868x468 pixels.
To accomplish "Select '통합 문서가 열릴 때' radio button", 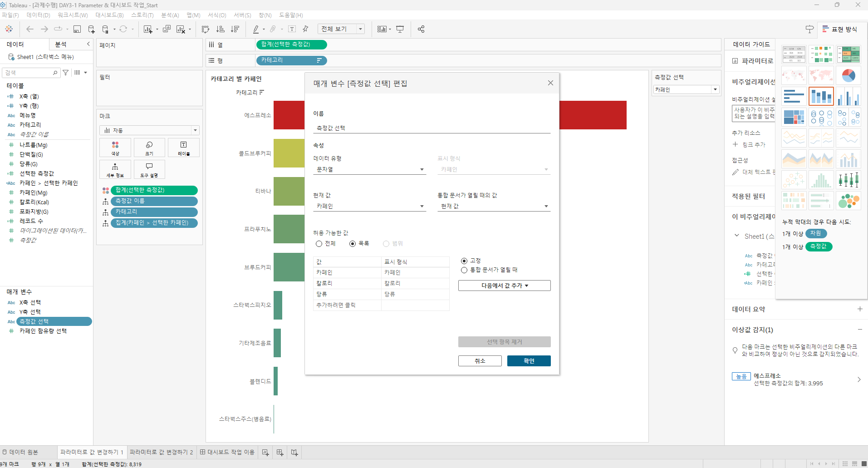I will pyautogui.click(x=464, y=270).
